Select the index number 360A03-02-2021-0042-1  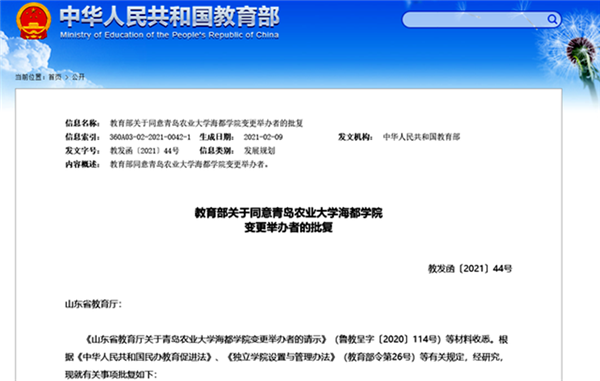[150, 137]
